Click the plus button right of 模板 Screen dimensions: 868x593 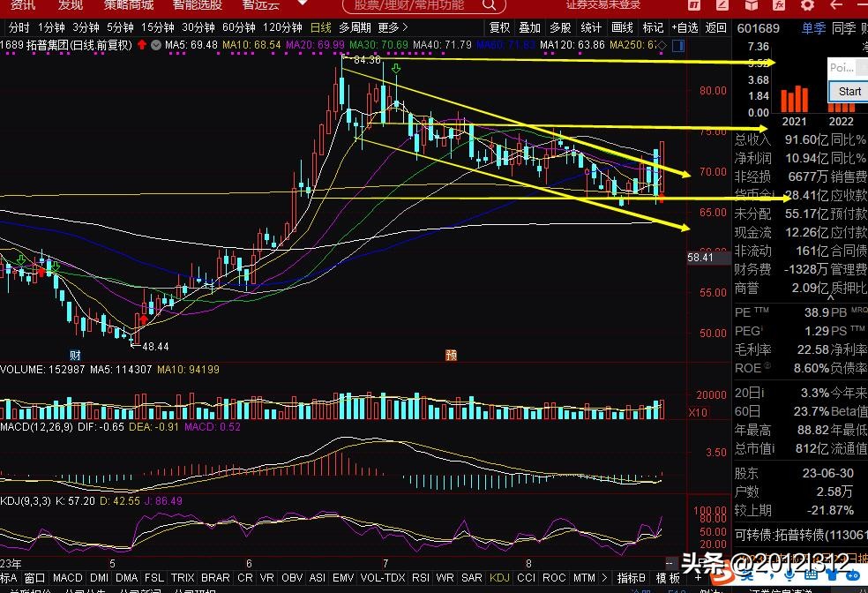[x=698, y=577]
